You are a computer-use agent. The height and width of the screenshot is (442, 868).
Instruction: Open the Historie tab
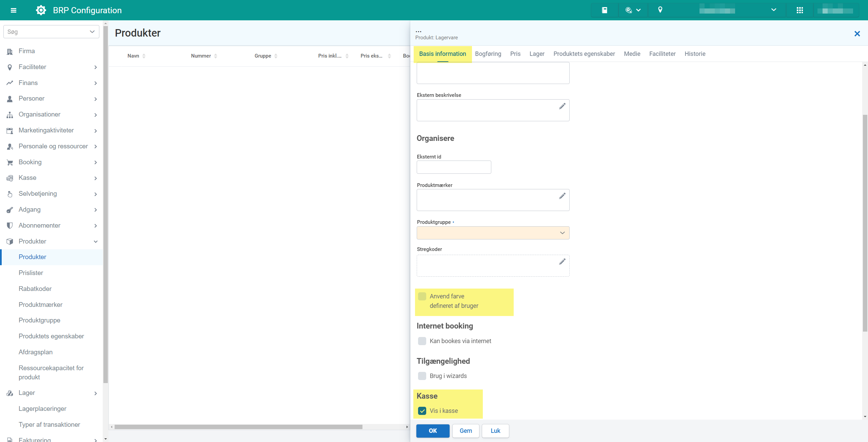coord(695,54)
